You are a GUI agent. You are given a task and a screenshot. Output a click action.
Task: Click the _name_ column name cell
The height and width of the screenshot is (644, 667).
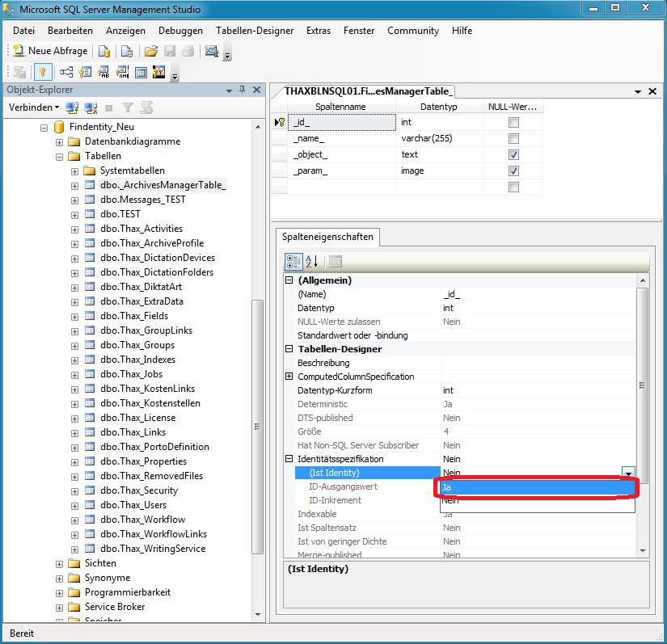point(341,138)
